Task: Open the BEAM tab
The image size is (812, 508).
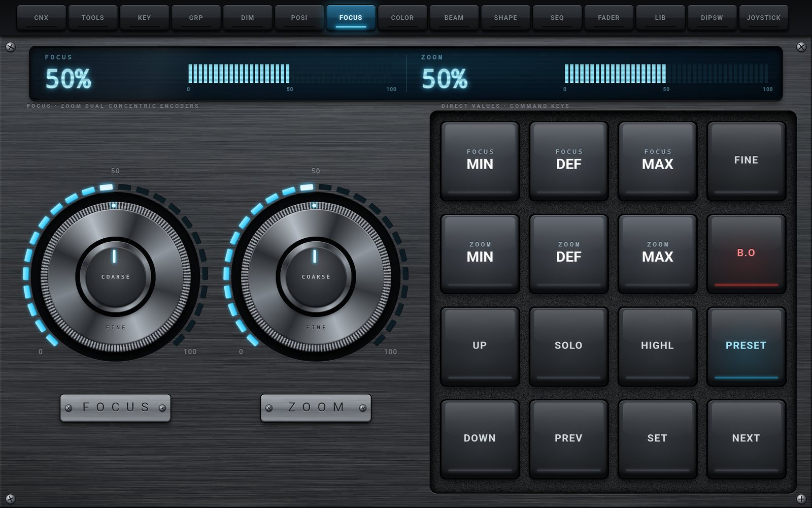Action: click(x=454, y=18)
